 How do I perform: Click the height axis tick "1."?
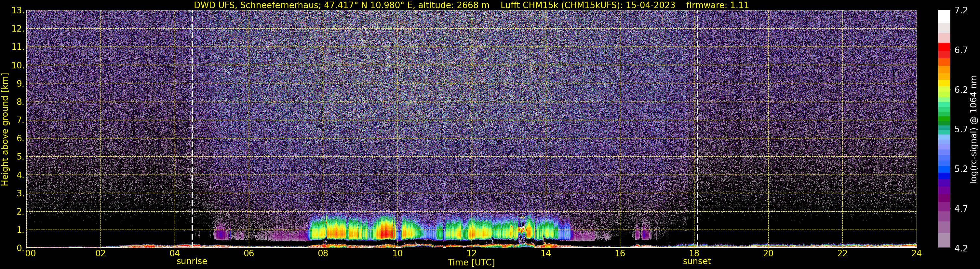tap(20, 230)
